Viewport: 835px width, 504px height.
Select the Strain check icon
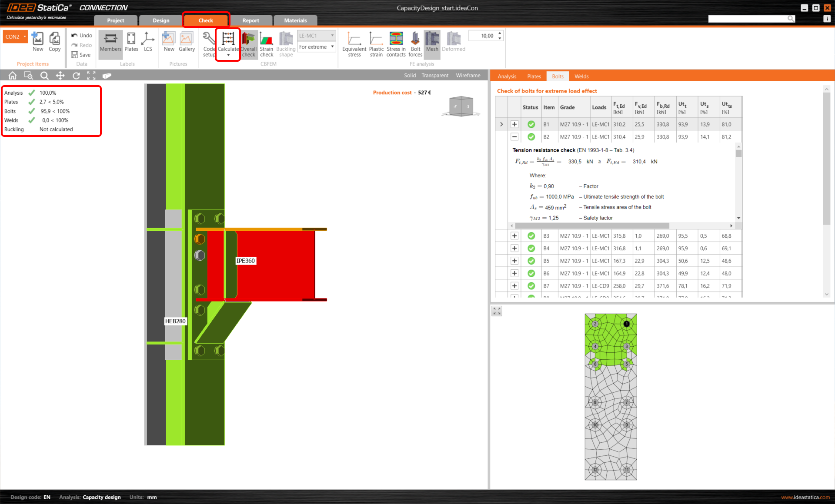click(x=266, y=40)
